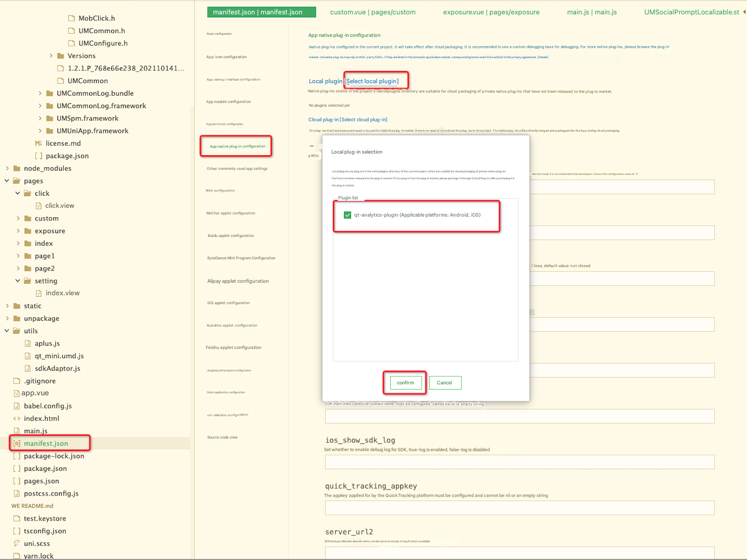Viewport: 747px width, 560px height.
Task: Switch to the main.js editor tab
Action: (x=592, y=12)
